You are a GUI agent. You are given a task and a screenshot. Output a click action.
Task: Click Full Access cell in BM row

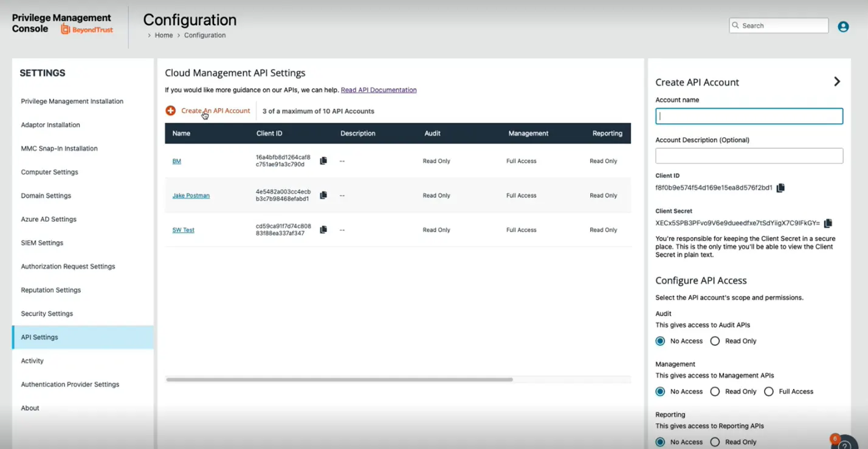[522, 161]
